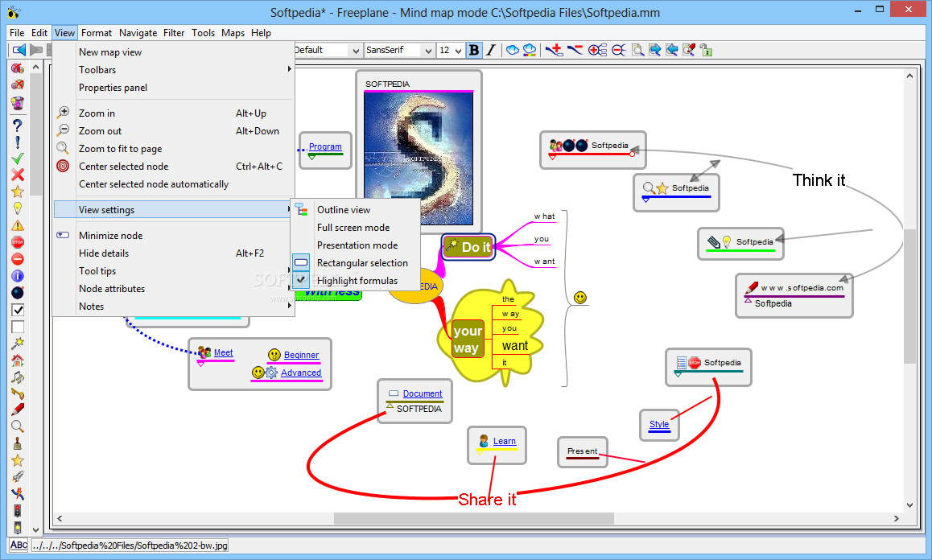Add the yellow warning triangle icon
Screen dimensions: 932x560
pos(18,225)
